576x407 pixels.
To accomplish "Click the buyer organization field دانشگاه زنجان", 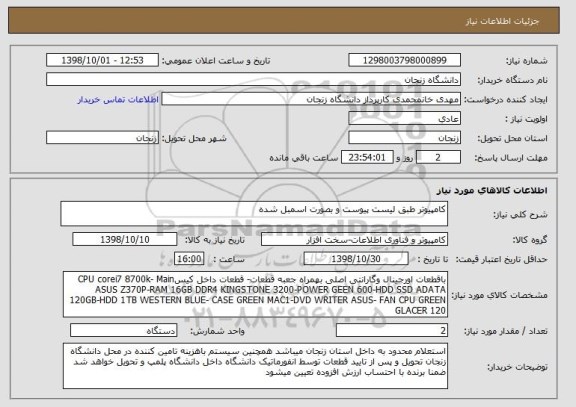I will click(253, 80).
